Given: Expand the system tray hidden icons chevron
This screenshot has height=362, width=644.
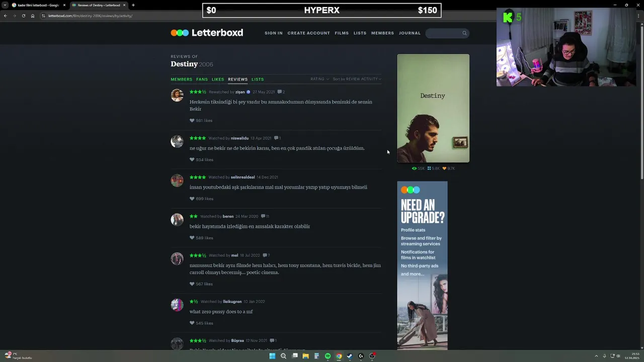Looking at the screenshot, I should (x=596, y=356).
